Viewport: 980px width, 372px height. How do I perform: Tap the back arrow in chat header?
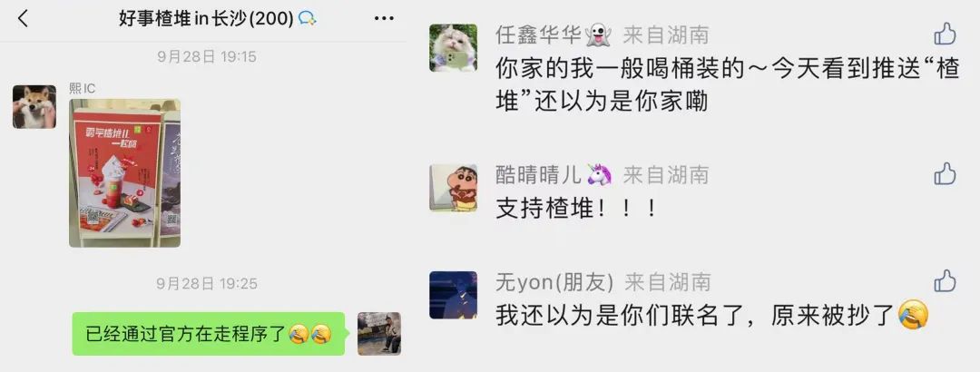(23, 19)
